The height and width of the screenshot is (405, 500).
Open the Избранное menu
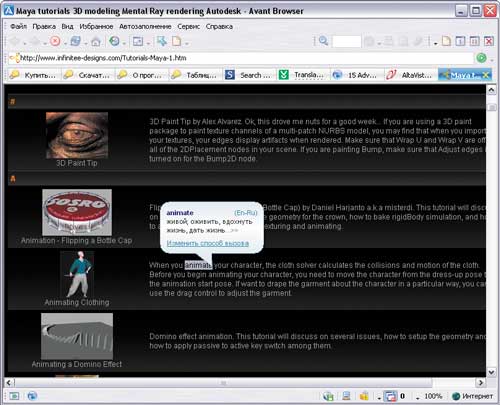click(x=96, y=26)
